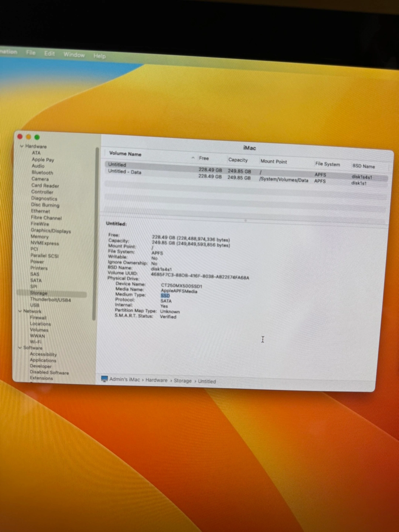Image resolution: width=399 pixels, height=532 pixels.
Task: Select Developer under Software
Action: [x=41, y=366]
